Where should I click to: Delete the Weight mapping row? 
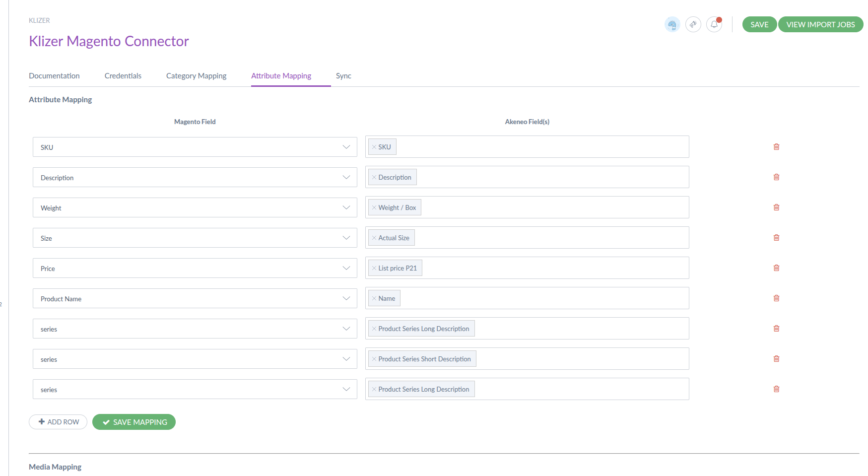776,207
